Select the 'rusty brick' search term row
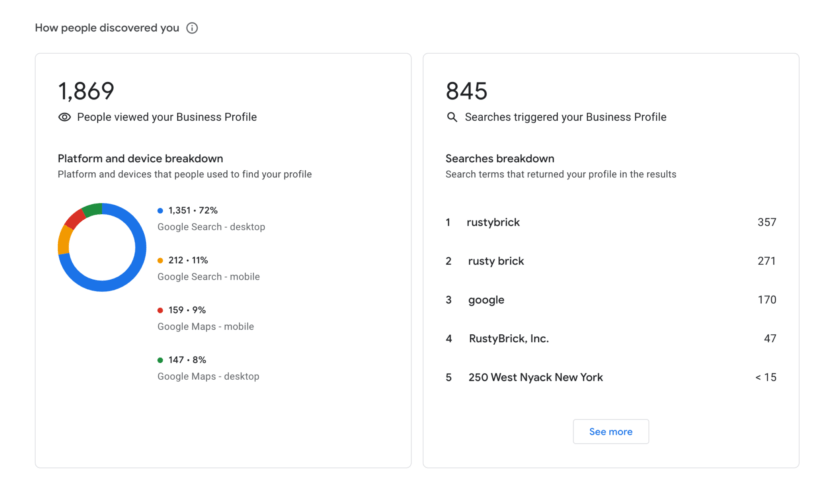This screenshot has height=497, width=839. [611, 261]
